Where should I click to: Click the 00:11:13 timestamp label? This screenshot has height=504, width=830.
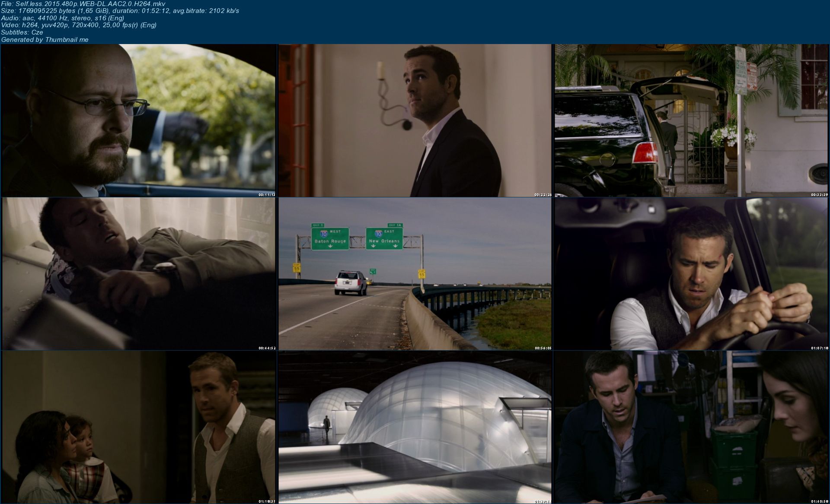point(267,195)
